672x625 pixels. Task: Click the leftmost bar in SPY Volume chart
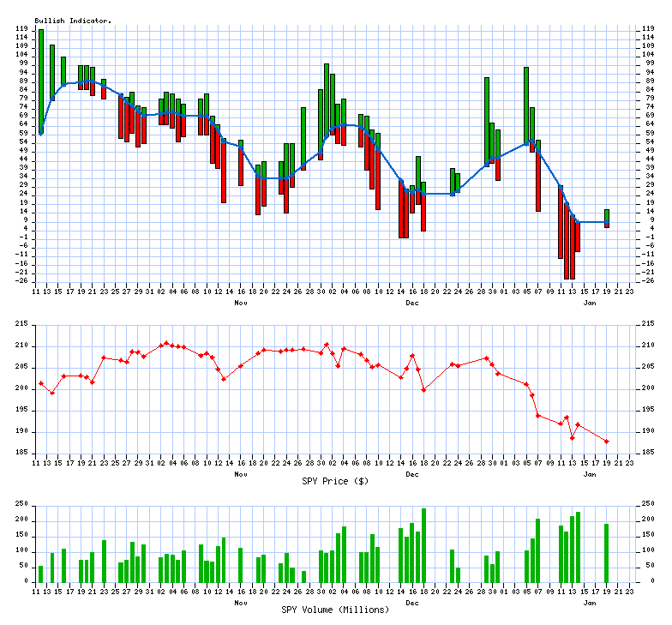pyautogui.click(x=40, y=574)
